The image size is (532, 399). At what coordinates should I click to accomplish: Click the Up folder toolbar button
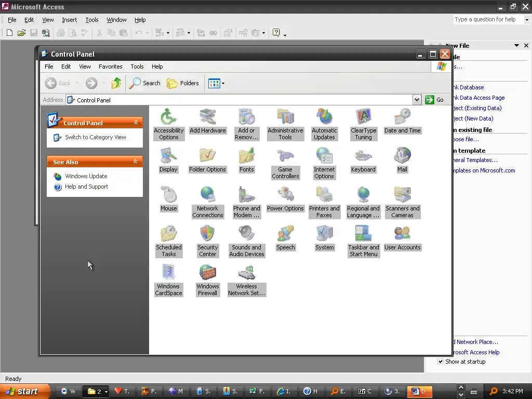coord(116,83)
